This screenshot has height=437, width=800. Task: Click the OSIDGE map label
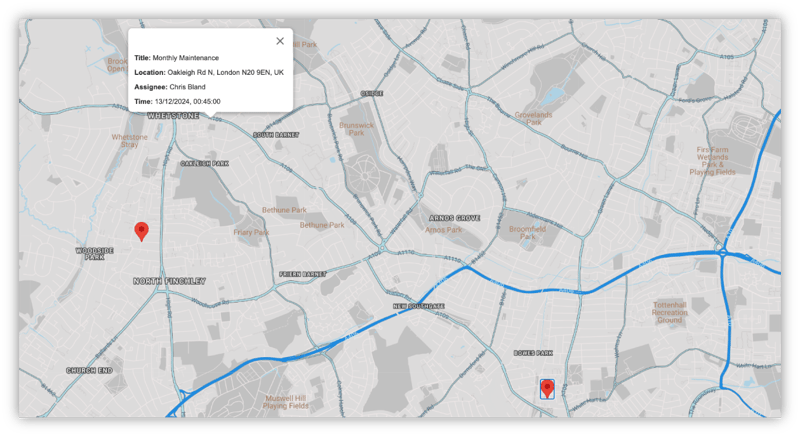(x=372, y=93)
